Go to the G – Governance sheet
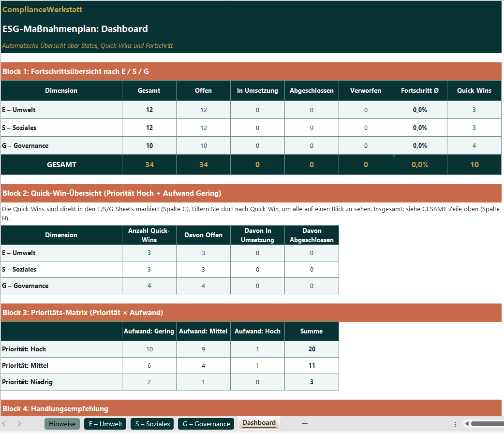This screenshot has width=504, height=433. click(206, 424)
